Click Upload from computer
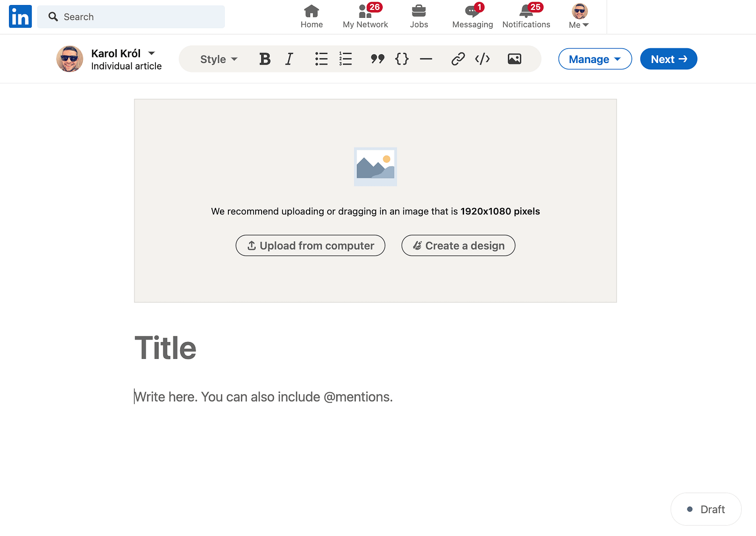756x536 pixels. pyautogui.click(x=310, y=245)
